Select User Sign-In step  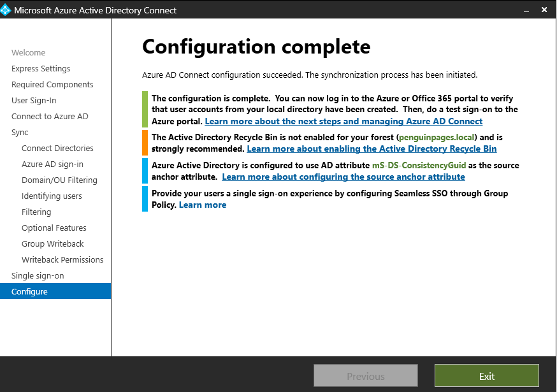point(34,101)
